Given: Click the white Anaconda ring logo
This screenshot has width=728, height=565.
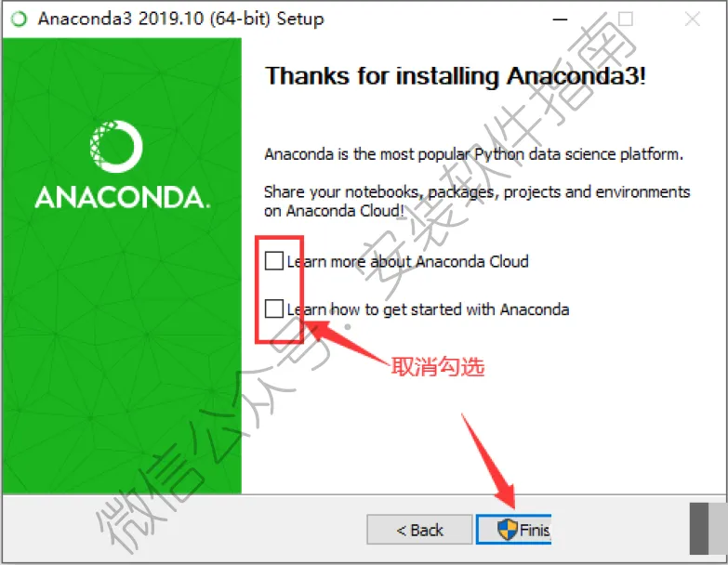Looking at the screenshot, I should click(x=116, y=146).
